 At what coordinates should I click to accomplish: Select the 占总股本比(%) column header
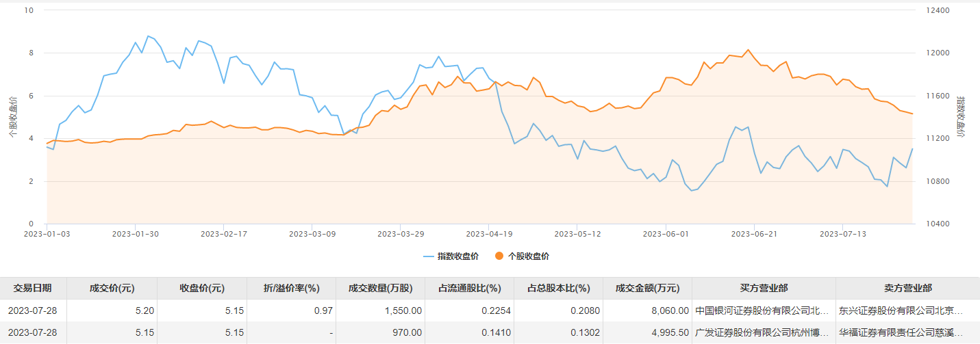(558, 288)
